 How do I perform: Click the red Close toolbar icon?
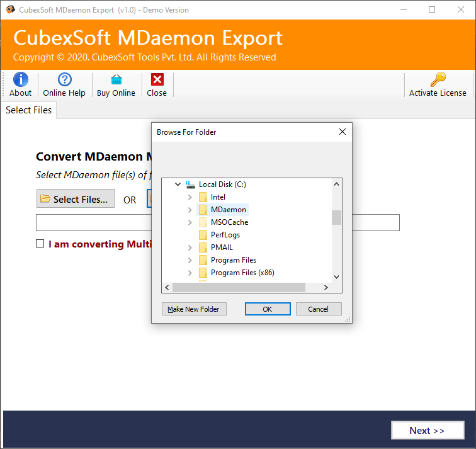point(157,80)
